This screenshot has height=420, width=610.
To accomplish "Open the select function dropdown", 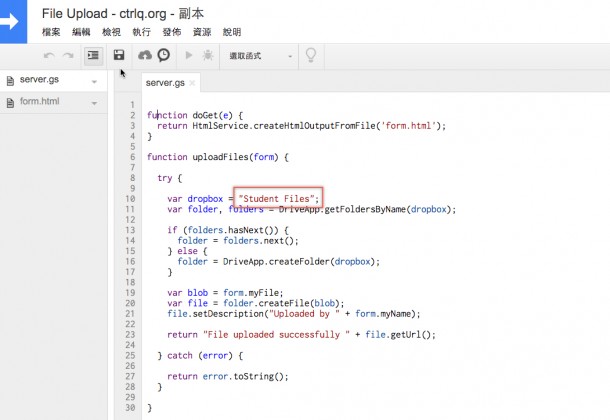I will [x=257, y=55].
